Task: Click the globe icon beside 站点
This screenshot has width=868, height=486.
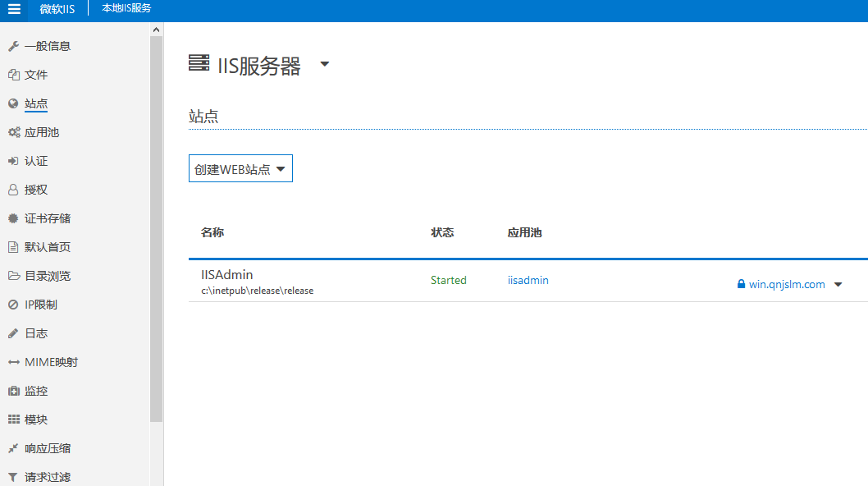Action: click(13, 103)
